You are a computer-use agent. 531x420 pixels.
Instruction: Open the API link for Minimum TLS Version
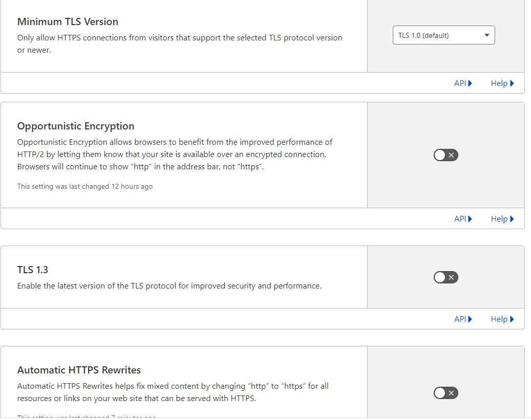tap(460, 83)
